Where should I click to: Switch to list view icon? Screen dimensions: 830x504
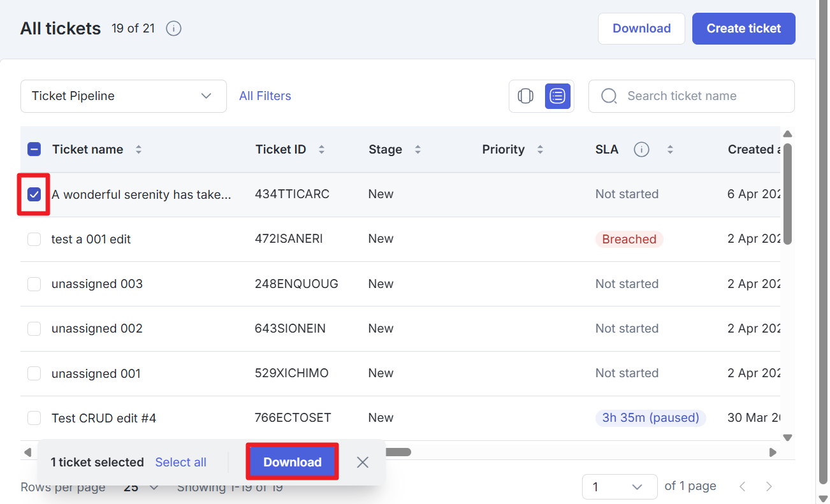(x=557, y=96)
